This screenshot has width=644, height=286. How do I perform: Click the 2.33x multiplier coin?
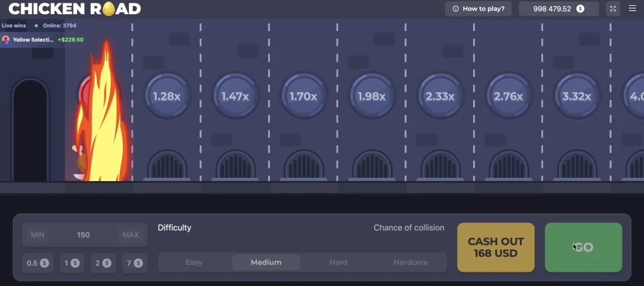440,96
